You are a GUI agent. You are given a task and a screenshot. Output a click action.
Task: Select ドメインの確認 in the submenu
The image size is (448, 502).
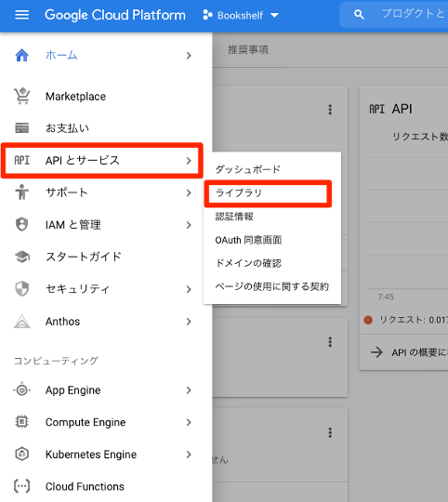coord(248,263)
